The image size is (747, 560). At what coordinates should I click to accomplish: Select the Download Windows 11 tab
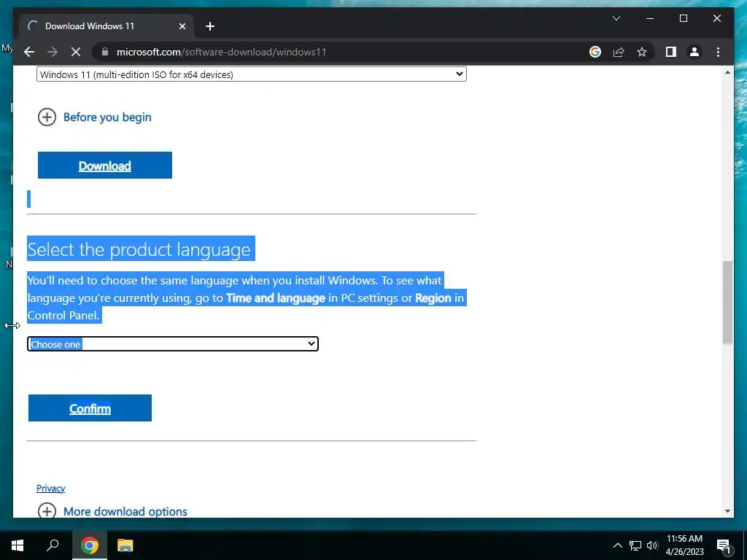(x=107, y=26)
